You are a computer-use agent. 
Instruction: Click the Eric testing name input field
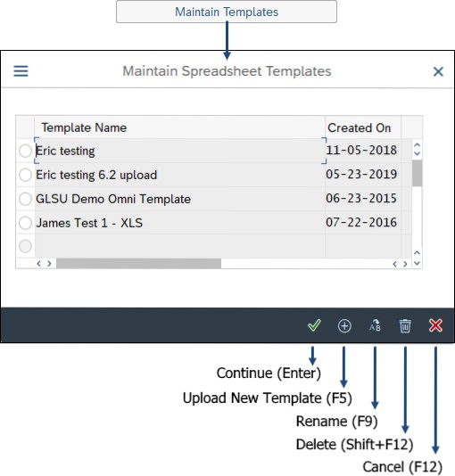click(x=180, y=151)
